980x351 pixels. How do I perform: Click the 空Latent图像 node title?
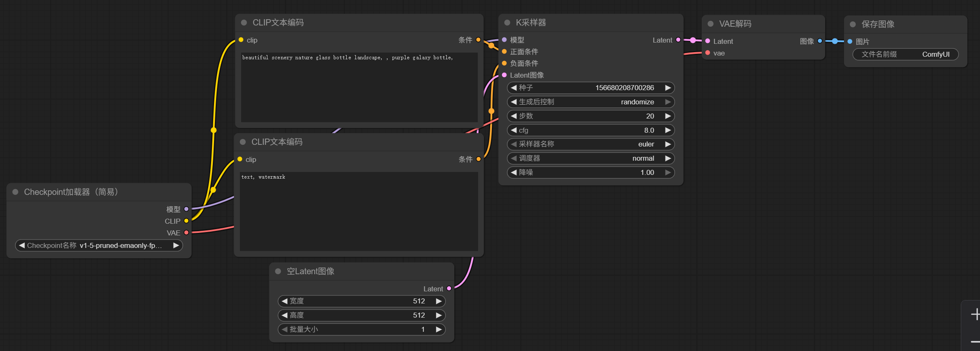click(310, 271)
